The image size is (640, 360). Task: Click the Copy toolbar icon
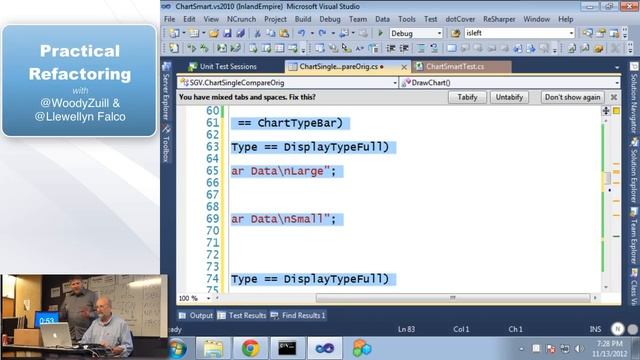coord(271,33)
